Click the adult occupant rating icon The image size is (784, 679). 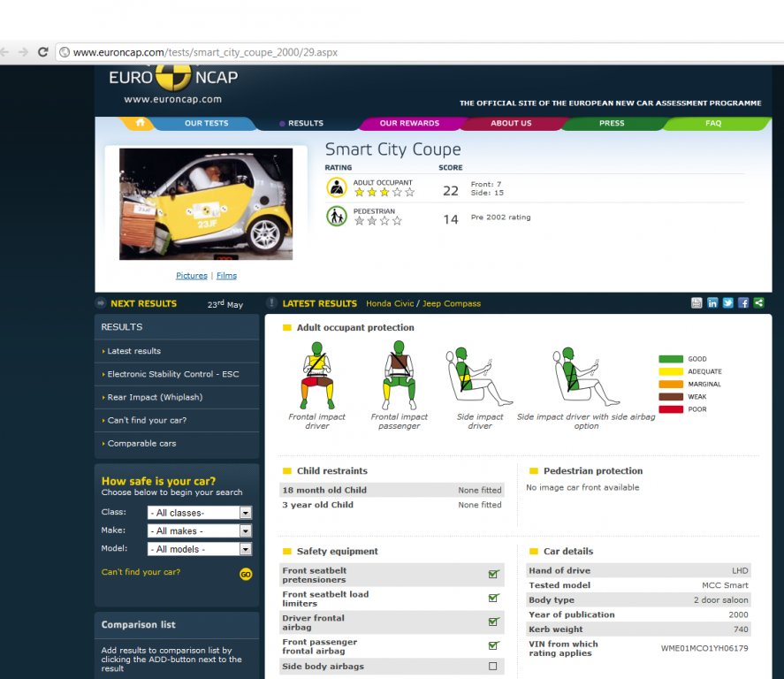[337, 187]
